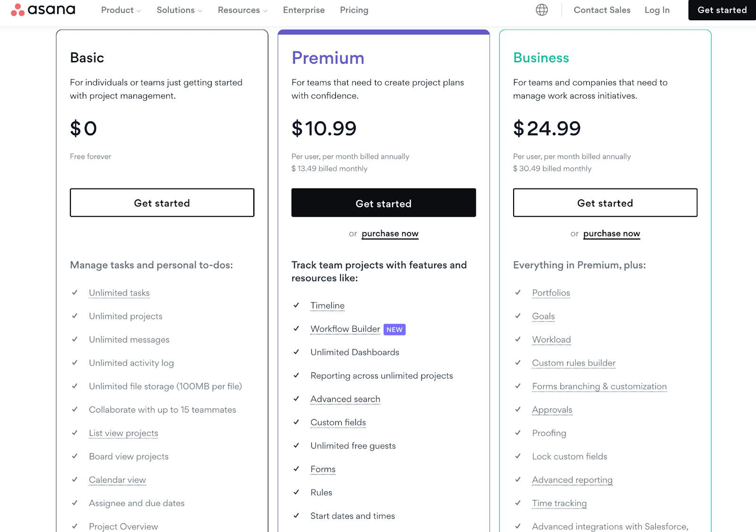Expand the Solutions dropdown
Image resolution: width=756 pixels, height=532 pixels.
pos(179,10)
